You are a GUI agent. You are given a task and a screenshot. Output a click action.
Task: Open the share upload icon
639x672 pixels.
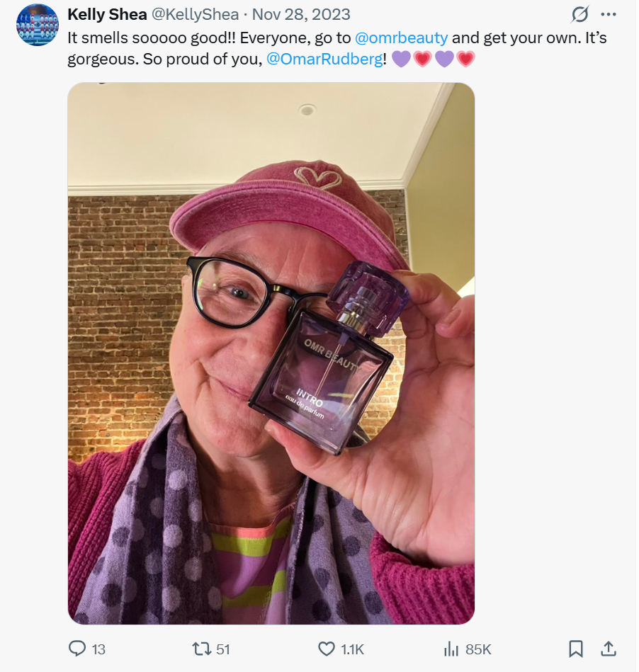tap(608, 649)
